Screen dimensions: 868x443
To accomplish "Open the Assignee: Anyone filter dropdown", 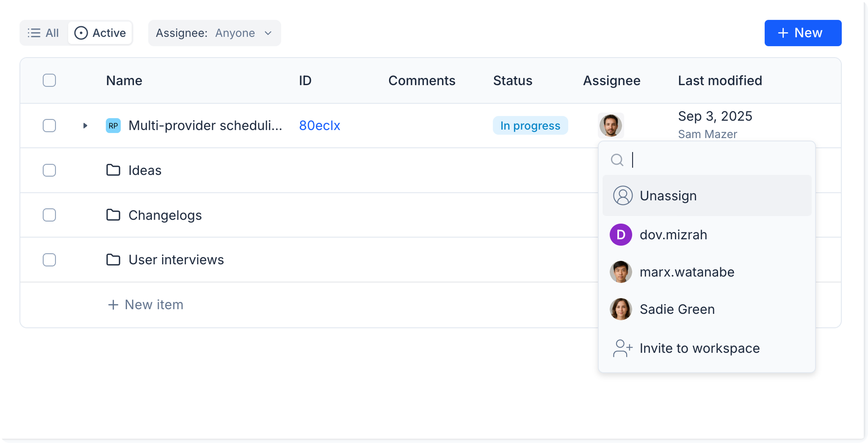I will [x=214, y=33].
